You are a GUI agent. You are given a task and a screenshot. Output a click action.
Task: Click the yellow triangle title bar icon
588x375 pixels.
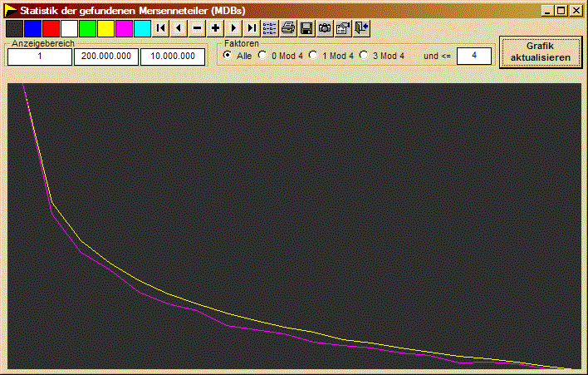(11, 11)
